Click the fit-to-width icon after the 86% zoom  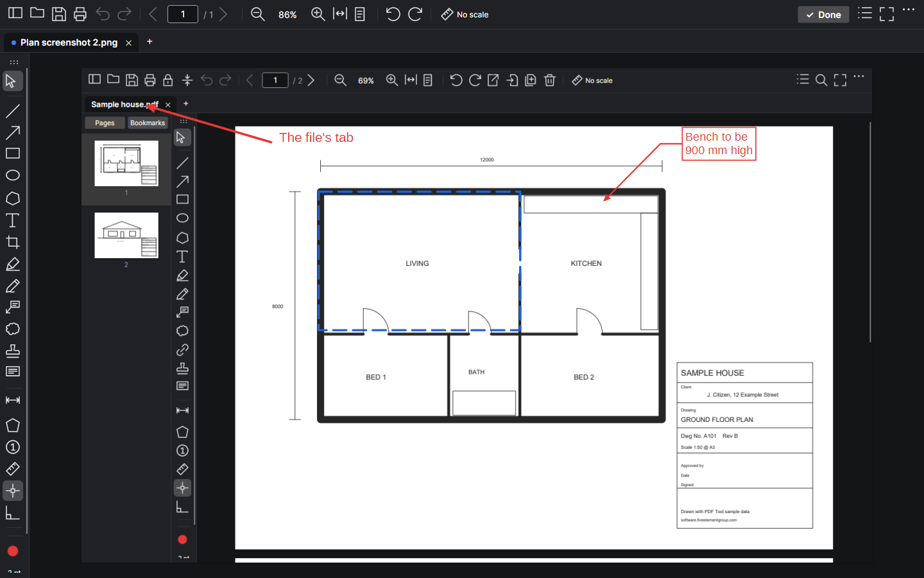click(340, 14)
